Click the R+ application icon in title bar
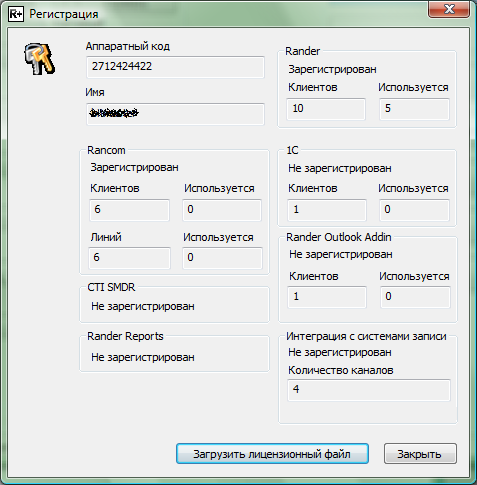477x485 pixels. (x=16, y=14)
